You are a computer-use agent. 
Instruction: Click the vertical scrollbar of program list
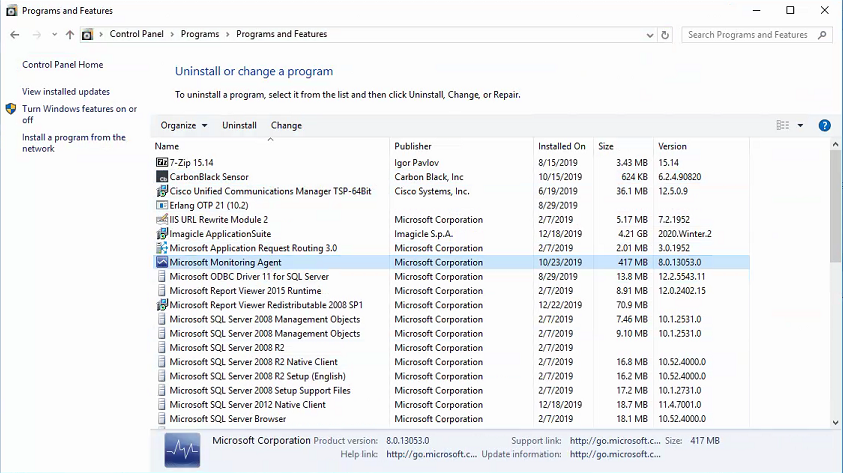click(x=835, y=280)
